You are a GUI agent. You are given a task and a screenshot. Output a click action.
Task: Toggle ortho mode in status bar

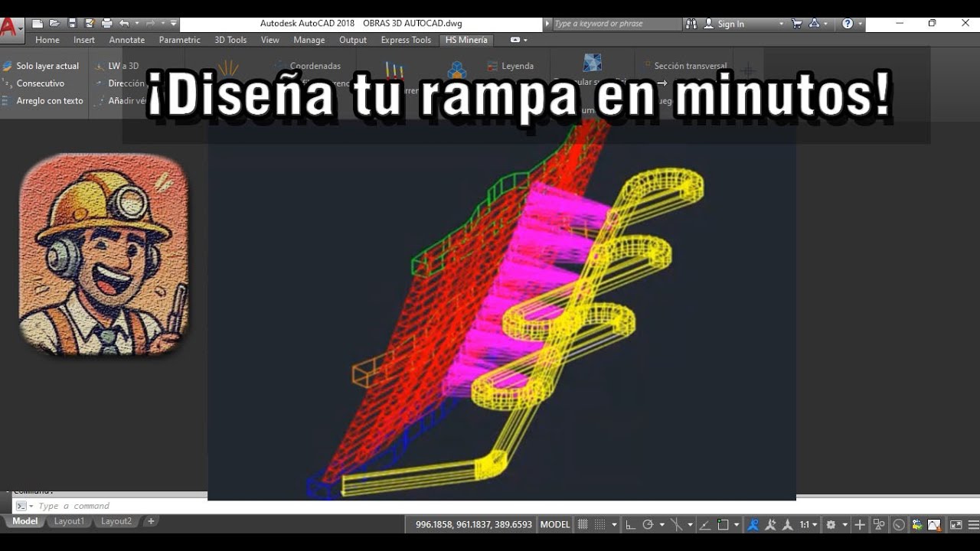coord(630,525)
